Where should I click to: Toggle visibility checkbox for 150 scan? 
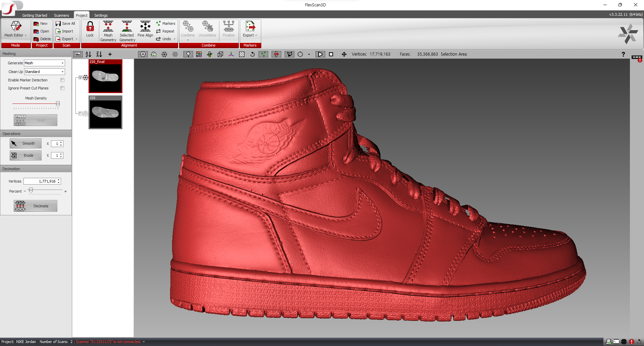pos(80,114)
